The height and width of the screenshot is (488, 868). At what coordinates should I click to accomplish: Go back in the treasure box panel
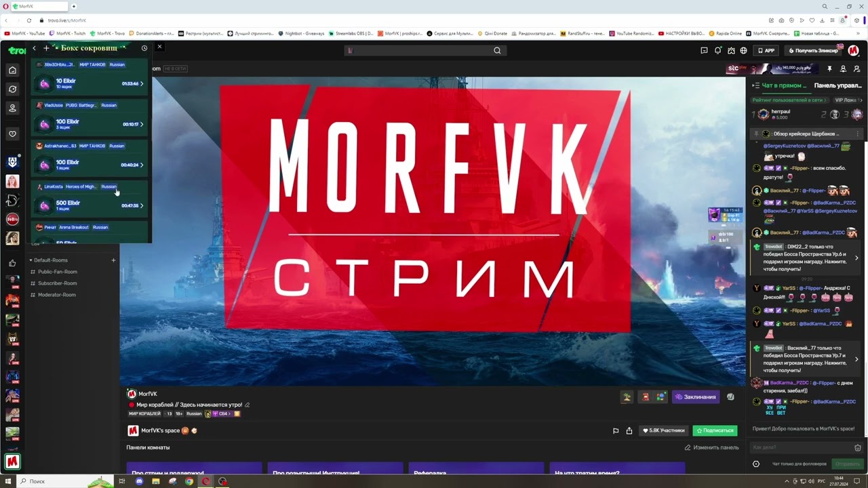(34, 48)
